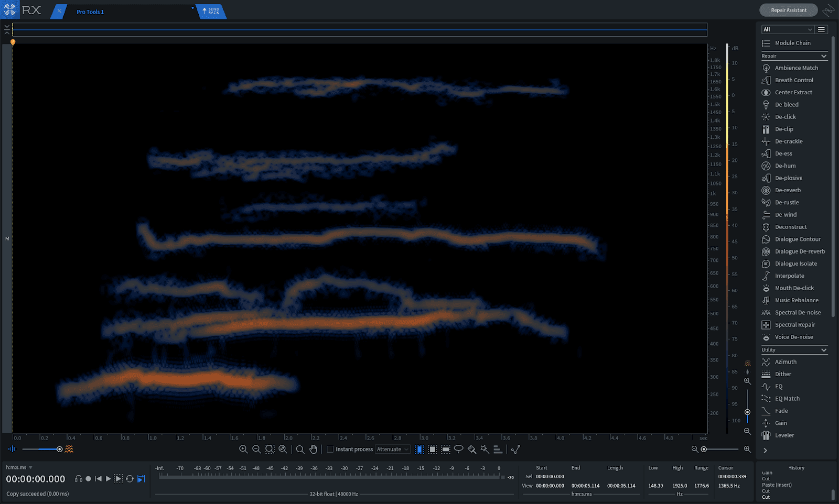
Task: Toggle headphone input monitoring
Action: [x=79, y=479]
